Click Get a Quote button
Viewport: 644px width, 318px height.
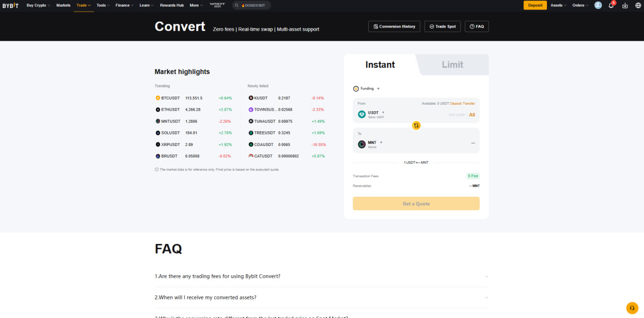[x=416, y=204]
